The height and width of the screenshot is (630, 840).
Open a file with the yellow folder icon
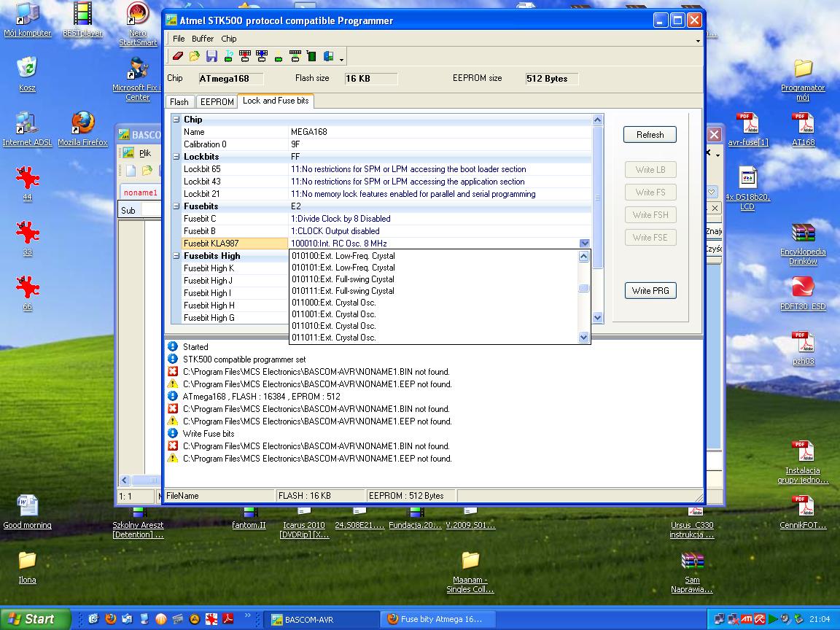[x=195, y=55]
